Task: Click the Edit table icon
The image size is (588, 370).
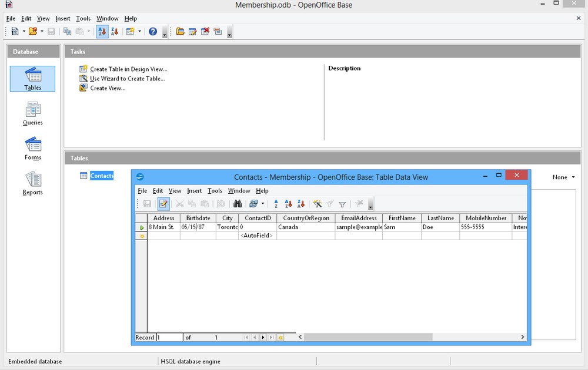Action: tap(193, 32)
